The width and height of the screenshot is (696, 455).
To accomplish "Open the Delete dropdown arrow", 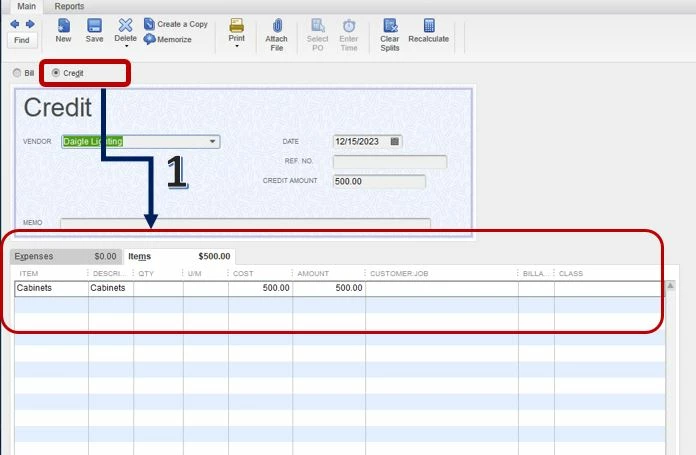I will tap(126, 46).
